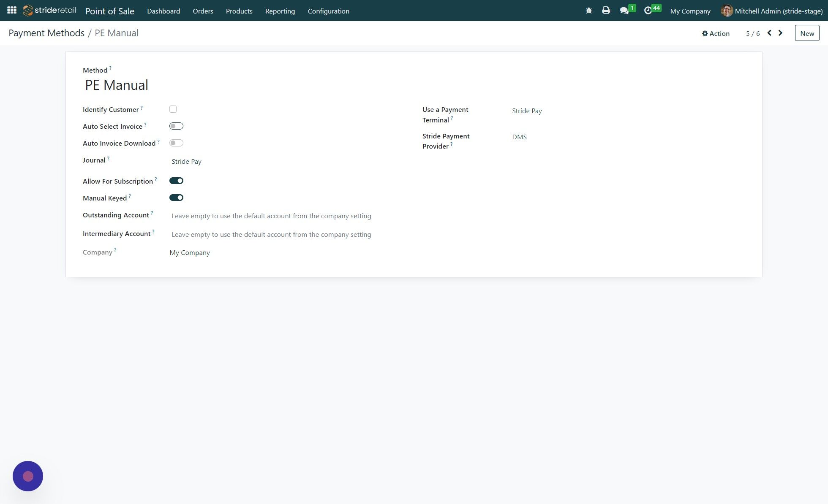The image size is (828, 504).
Task: Click the Outstanding Account input field
Action: tap(271, 216)
